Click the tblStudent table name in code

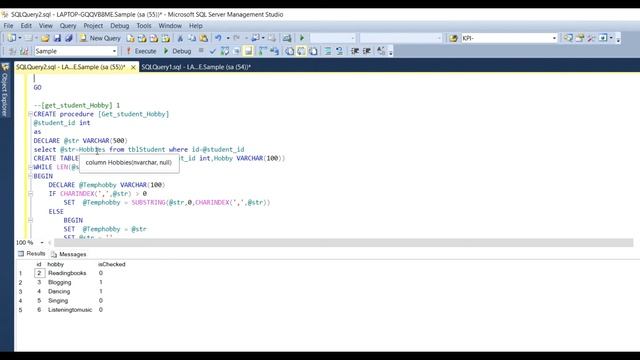tap(147, 149)
